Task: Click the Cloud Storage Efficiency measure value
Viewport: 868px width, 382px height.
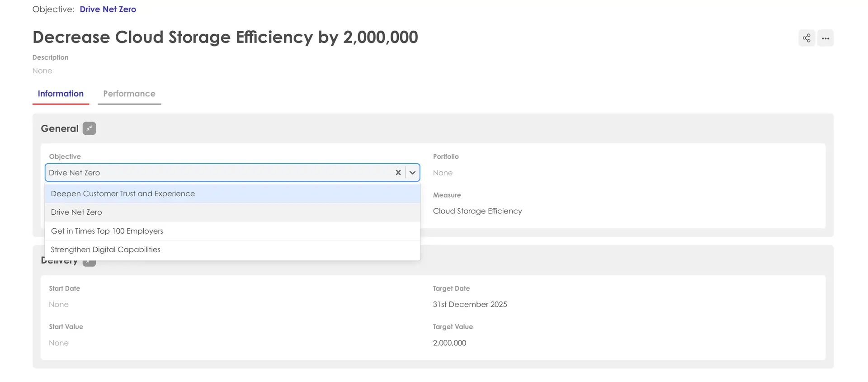Action: tap(477, 211)
